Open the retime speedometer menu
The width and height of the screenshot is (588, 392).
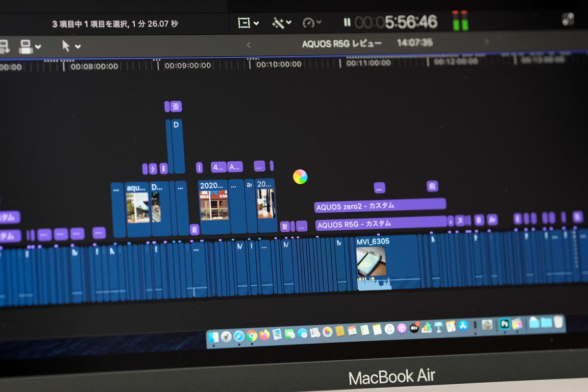click(x=312, y=23)
